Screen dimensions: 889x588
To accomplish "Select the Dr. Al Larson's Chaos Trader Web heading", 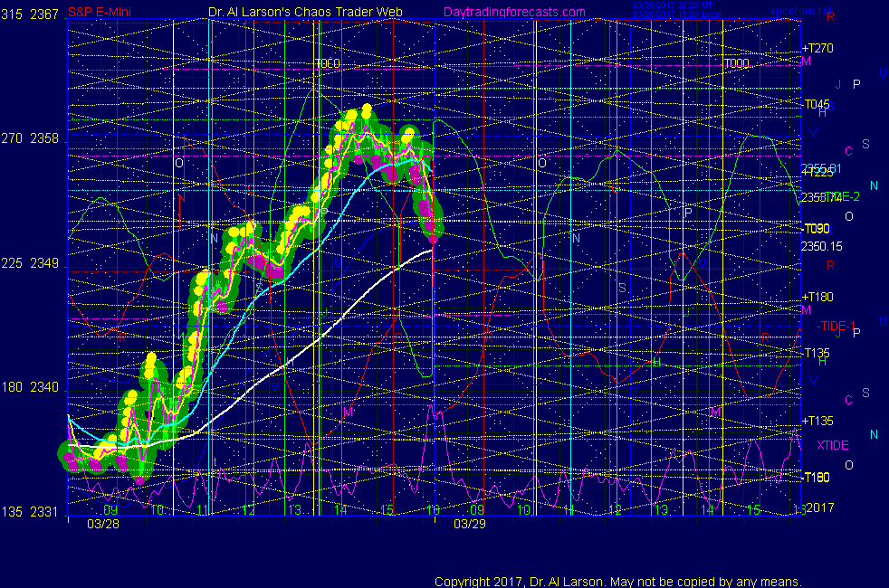I will [x=305, y=12].
